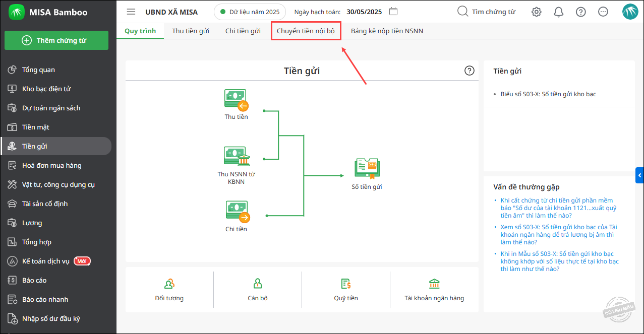Open the Dữ liệu năm 2025 selector

coord(250,12)
